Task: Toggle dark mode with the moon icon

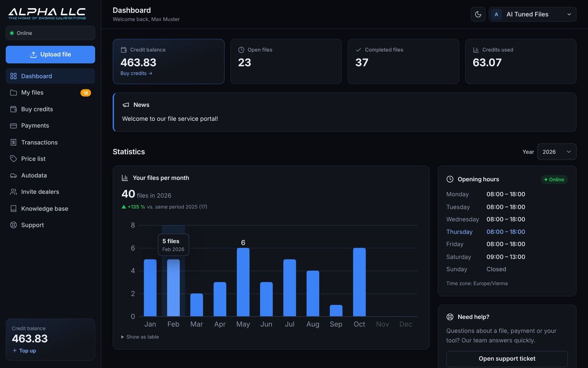Action: tap(478, 14)
